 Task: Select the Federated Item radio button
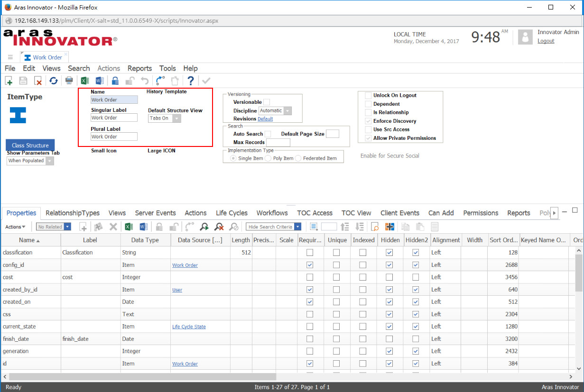298,158
